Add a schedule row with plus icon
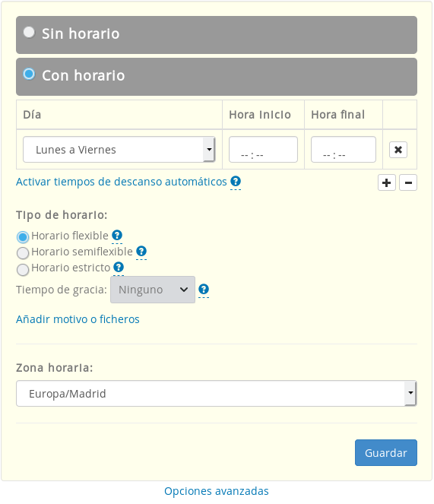 [386, 182]
